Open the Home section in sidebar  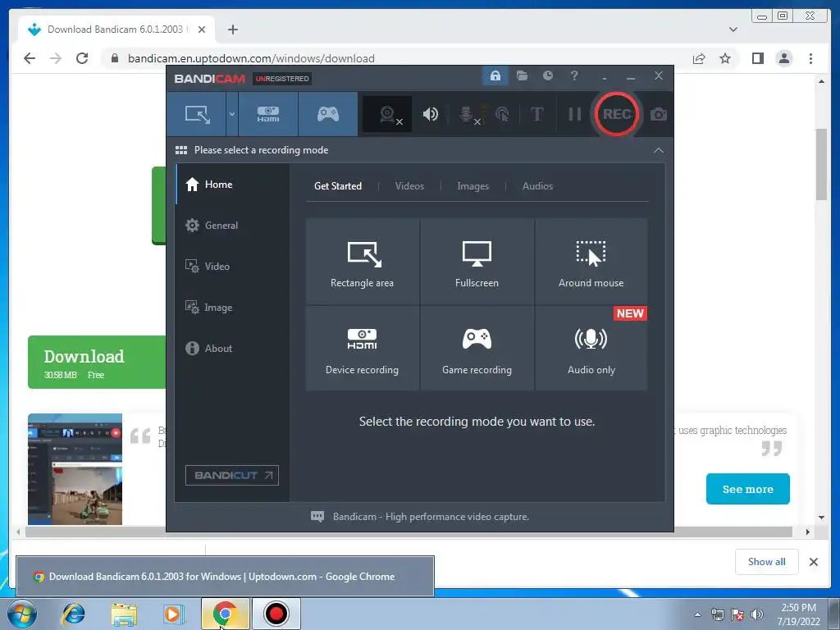coord(232,185)
